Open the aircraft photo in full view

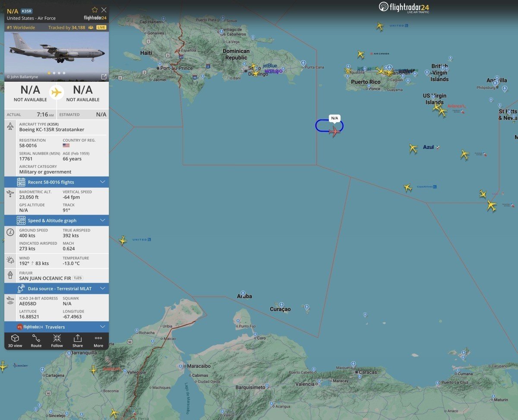[x=104, y=77]
